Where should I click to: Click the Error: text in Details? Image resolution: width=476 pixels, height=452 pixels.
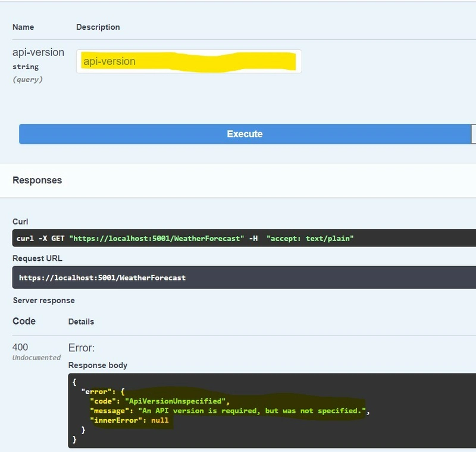[x=82, y=348]
